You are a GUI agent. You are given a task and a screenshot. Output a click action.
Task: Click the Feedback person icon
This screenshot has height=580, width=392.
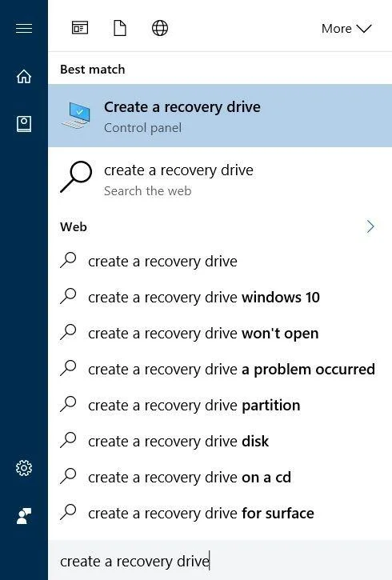pyautogui.click(x=24, y=516)
